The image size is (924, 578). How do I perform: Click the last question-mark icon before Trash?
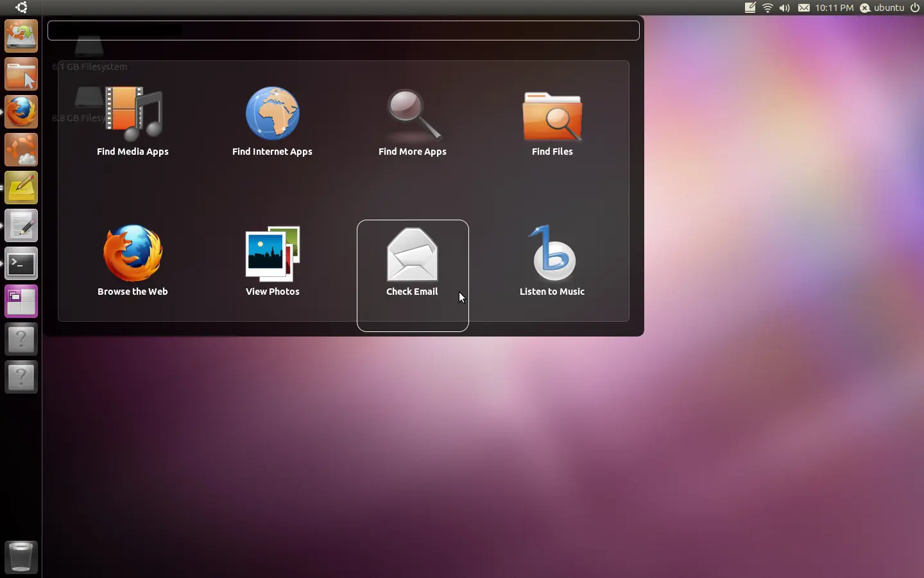[21, 378]
